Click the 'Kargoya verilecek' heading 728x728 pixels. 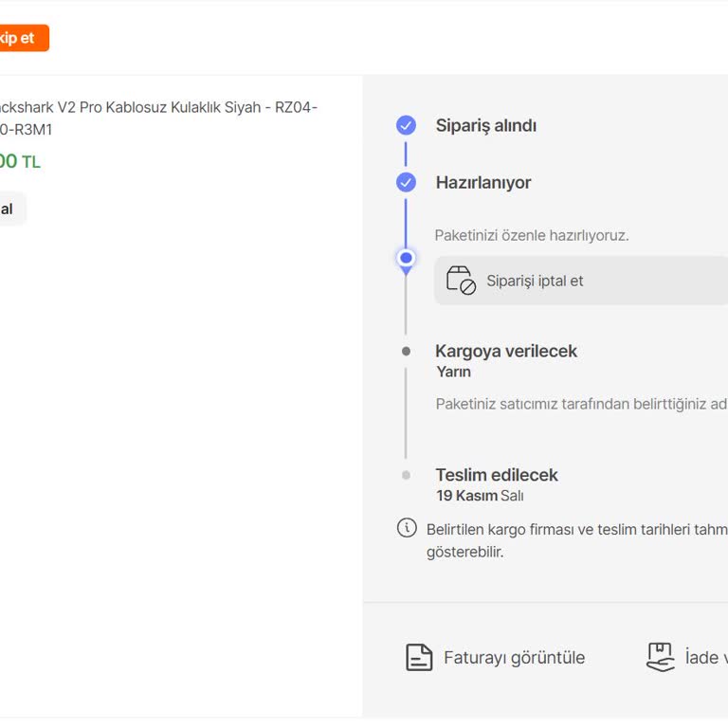tap(506, 351)
